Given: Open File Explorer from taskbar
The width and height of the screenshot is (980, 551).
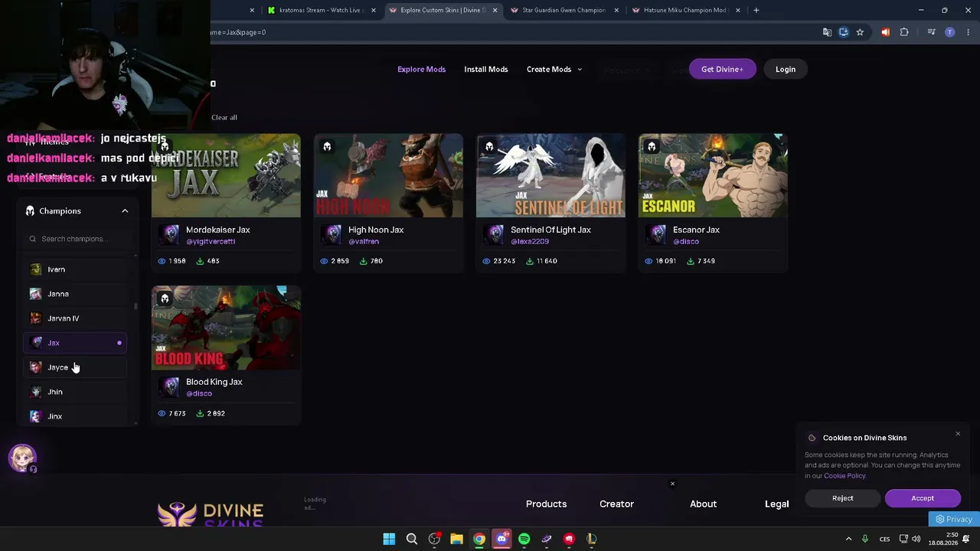Looking at the screenshot, I should coord(457,539).
